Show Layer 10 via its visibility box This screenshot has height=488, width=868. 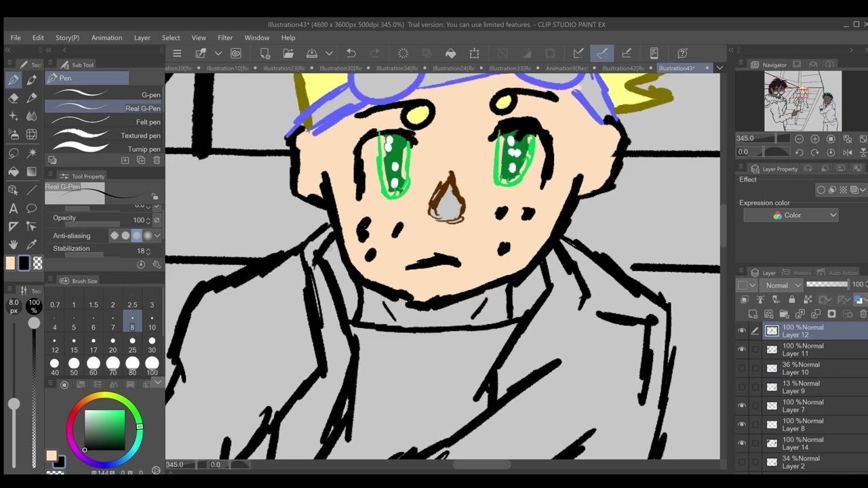(742, 369)
